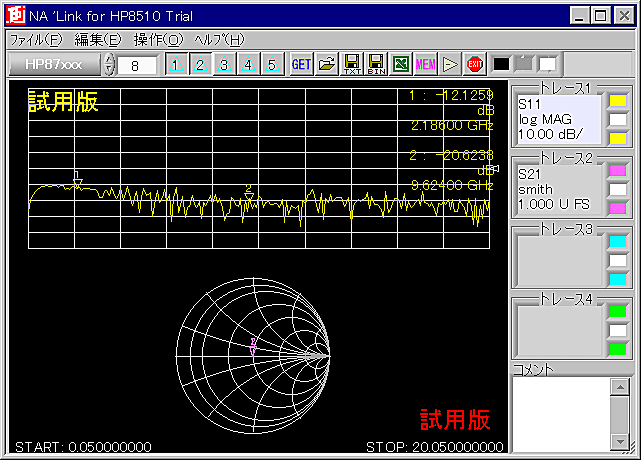Save data as TXT file
The height and width of the screenshot is (460, 641).
pos(352,64)
